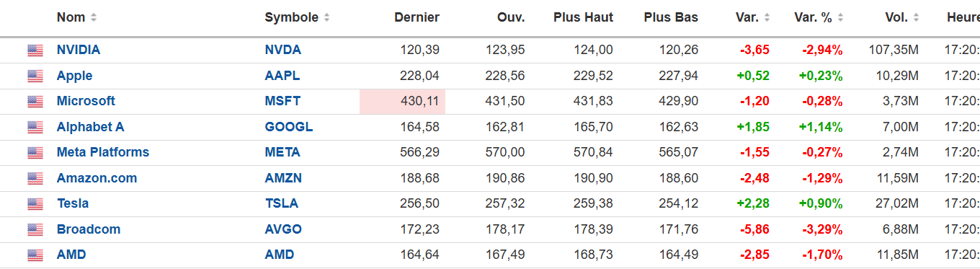Click the GOOGL ticker symbol link
The width and height of the screenshot is (980, 269).
tap(289, 127)
